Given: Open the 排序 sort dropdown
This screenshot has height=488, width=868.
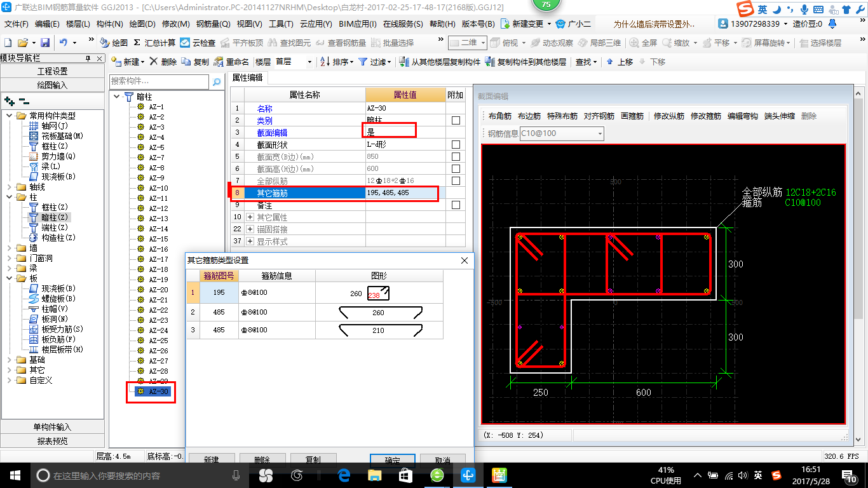Looking at the screenshot, I should click(x=351, y=62).
